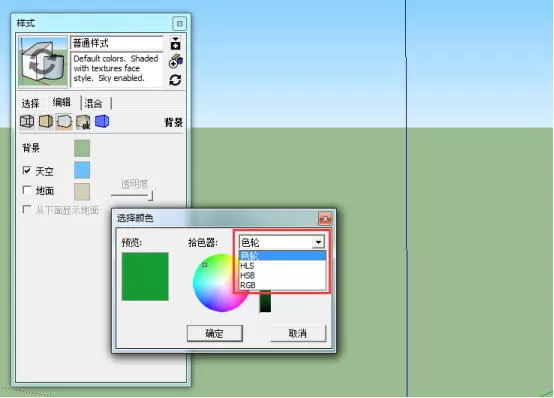
Task: Click the green preview color box
Action: click(145, 276)
